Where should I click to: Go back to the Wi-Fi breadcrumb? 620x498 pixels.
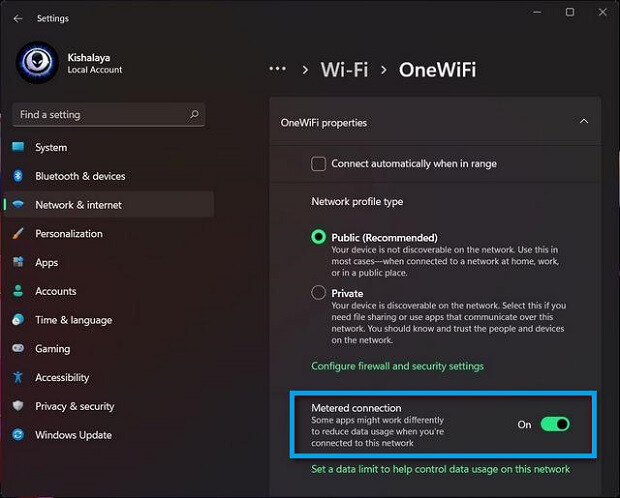(344, 70)
